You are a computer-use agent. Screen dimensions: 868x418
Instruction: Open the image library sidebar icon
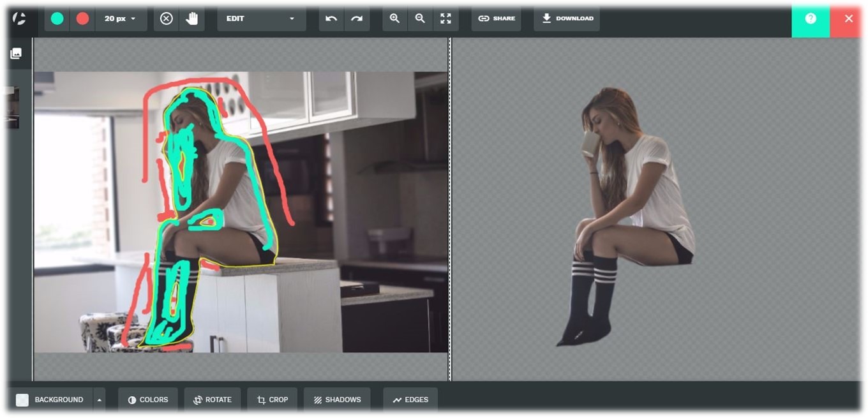click(16, 54)
